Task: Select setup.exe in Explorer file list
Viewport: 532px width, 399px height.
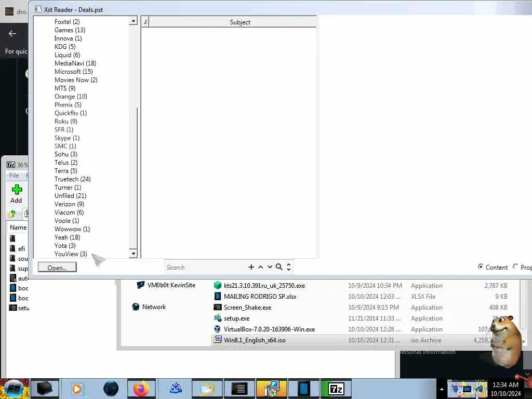Action: tap(236, 318)
